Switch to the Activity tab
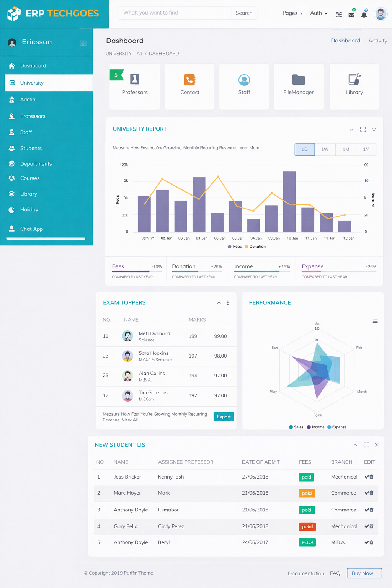 (377, 41)
